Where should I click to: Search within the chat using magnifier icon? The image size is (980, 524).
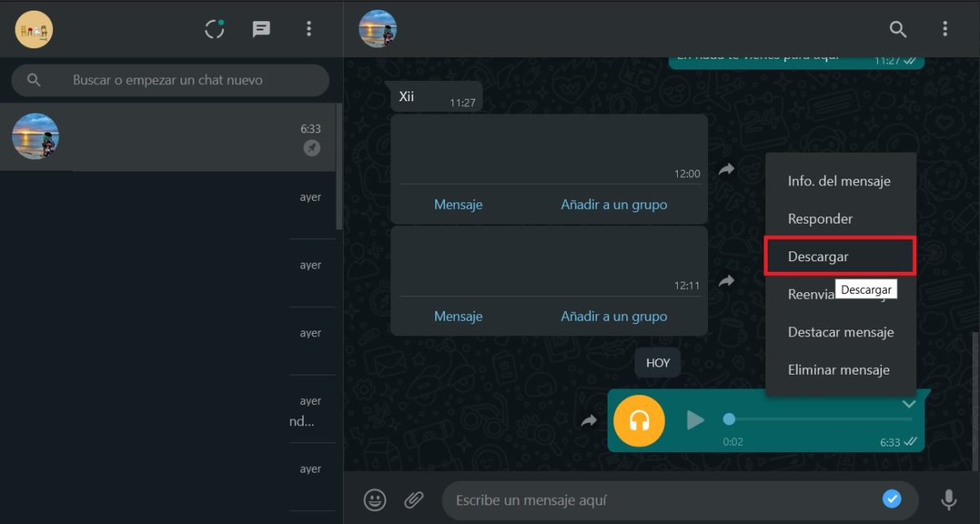[898, 29]
